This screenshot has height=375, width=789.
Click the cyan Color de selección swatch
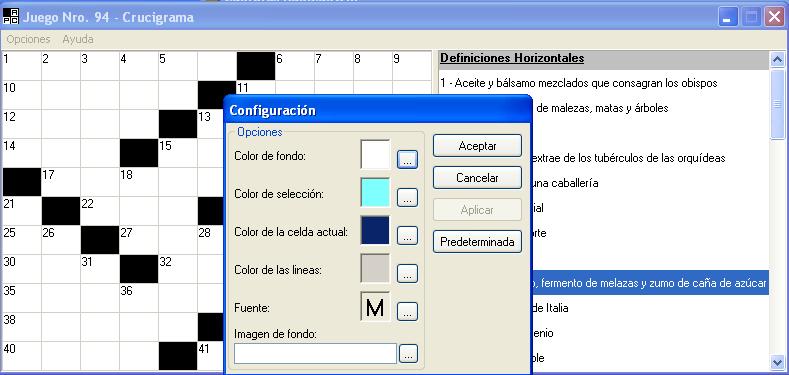pyautogui.click(x=375, y=192)
